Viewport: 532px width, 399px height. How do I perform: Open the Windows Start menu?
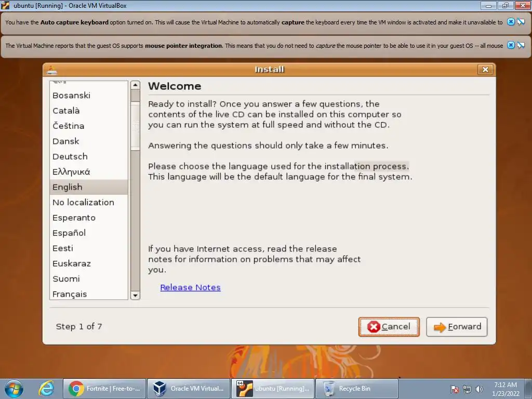14,389
